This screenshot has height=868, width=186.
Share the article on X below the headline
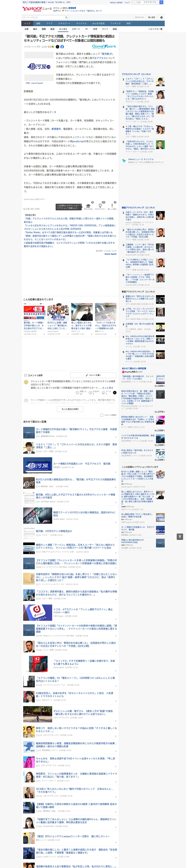[x=57, y=47]
